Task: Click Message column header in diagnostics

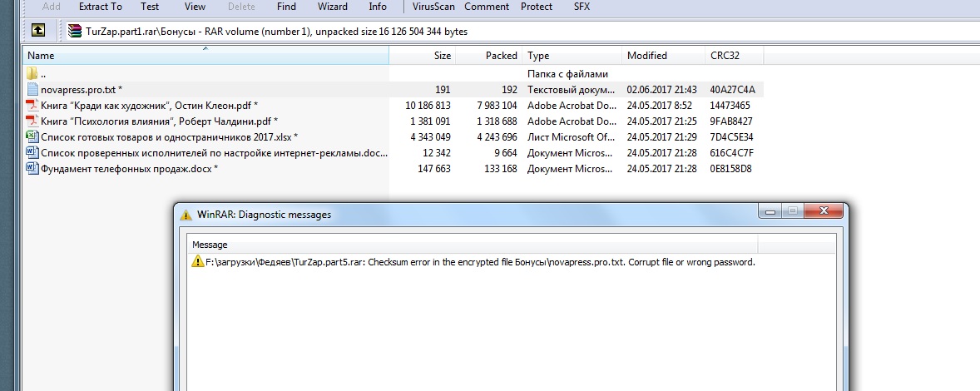Action: click(x=473, y=245)
